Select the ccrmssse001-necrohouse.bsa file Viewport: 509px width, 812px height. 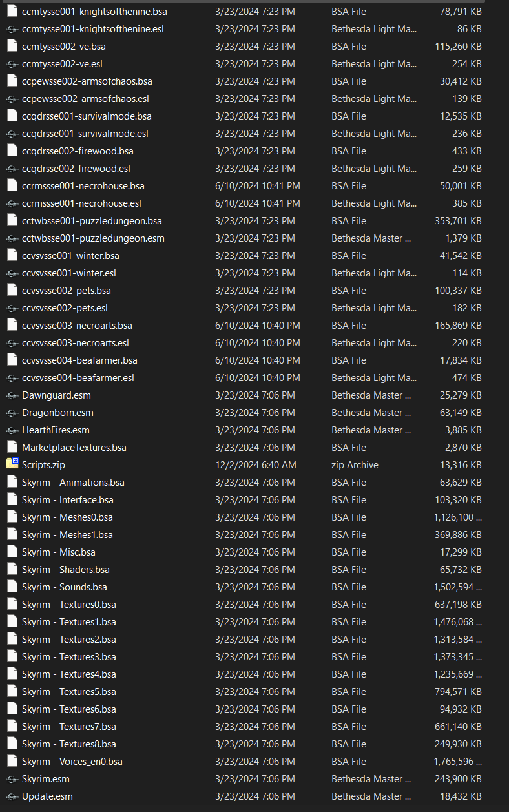(x=83, y=185)
